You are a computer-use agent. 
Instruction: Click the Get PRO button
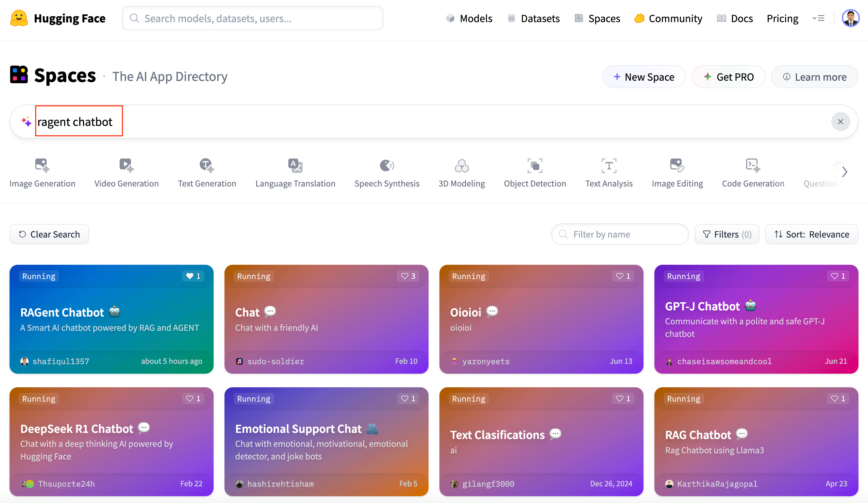(x=728, y=77)
